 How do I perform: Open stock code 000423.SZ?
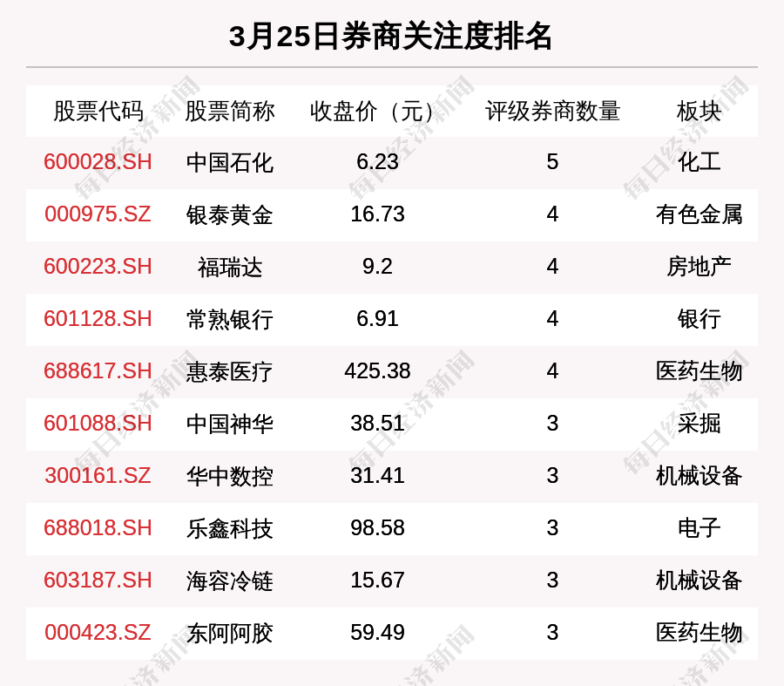pyautogui.click(x=98, y=633)
